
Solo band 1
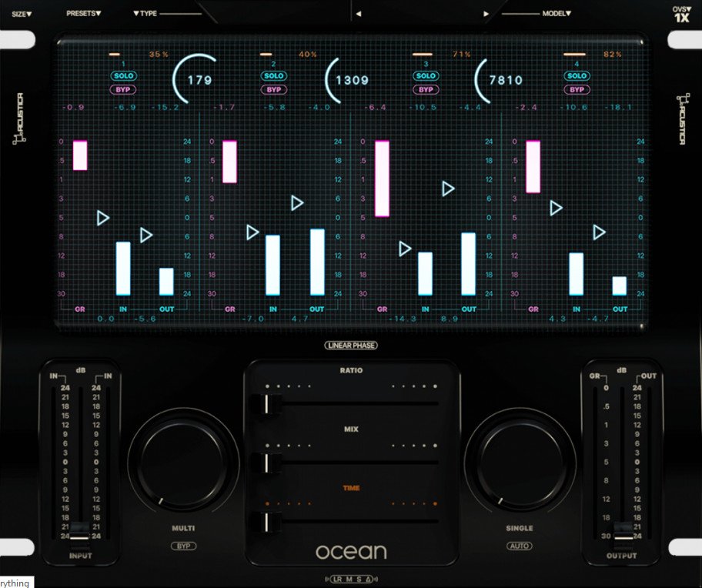coord(124,76)
